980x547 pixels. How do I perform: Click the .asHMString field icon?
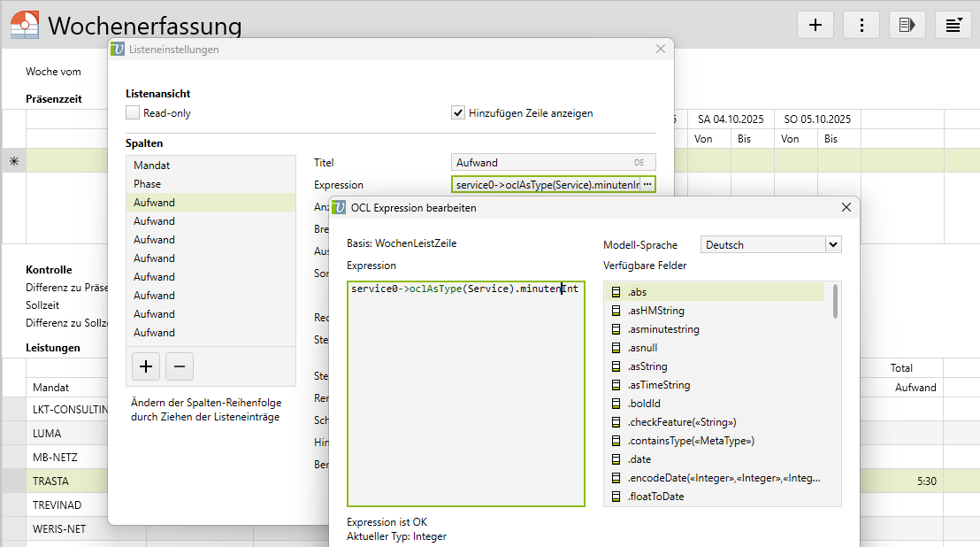tap(617, 311)
